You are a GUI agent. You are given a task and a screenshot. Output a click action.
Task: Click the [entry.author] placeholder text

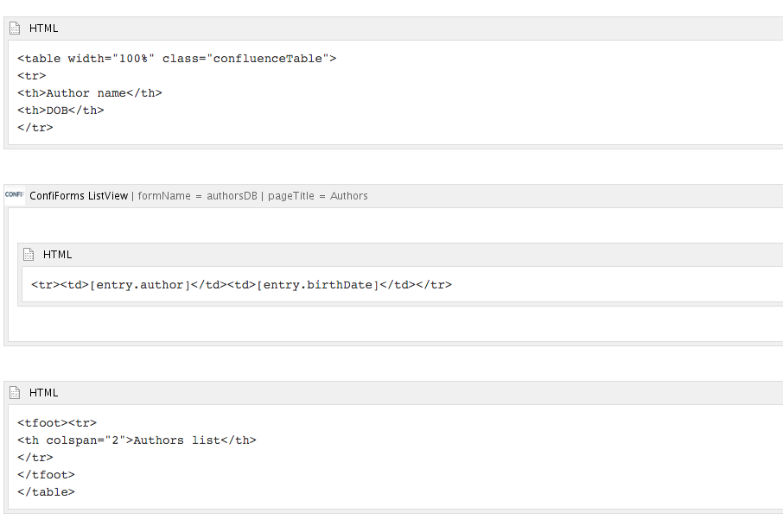coord(139,285)
